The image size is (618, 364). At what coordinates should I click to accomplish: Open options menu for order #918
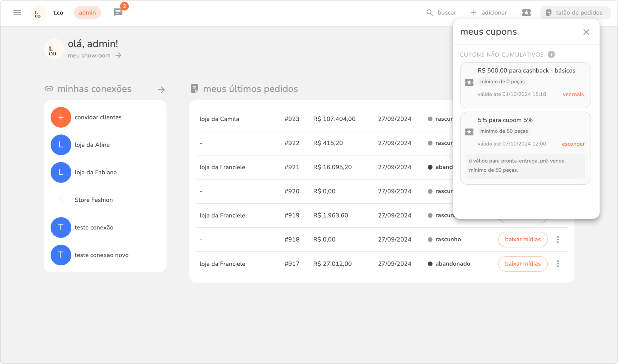[x=557, y=240]
